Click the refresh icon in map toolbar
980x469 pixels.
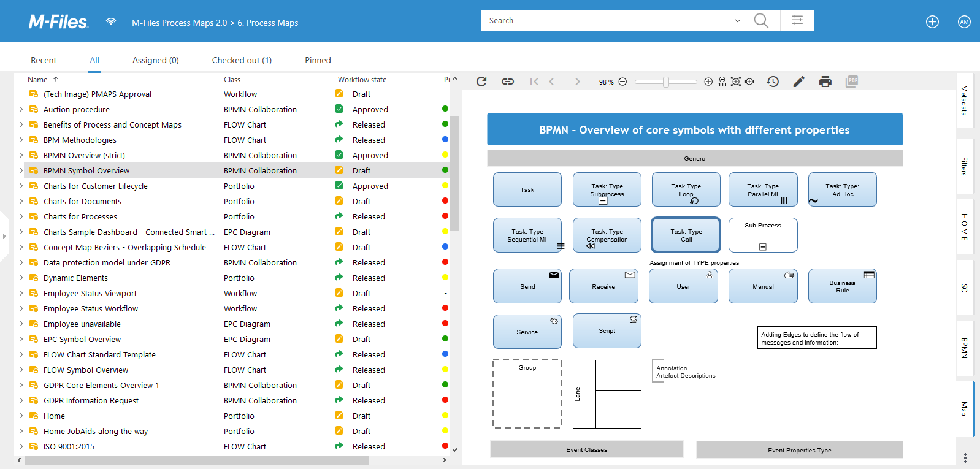(481, 82)
